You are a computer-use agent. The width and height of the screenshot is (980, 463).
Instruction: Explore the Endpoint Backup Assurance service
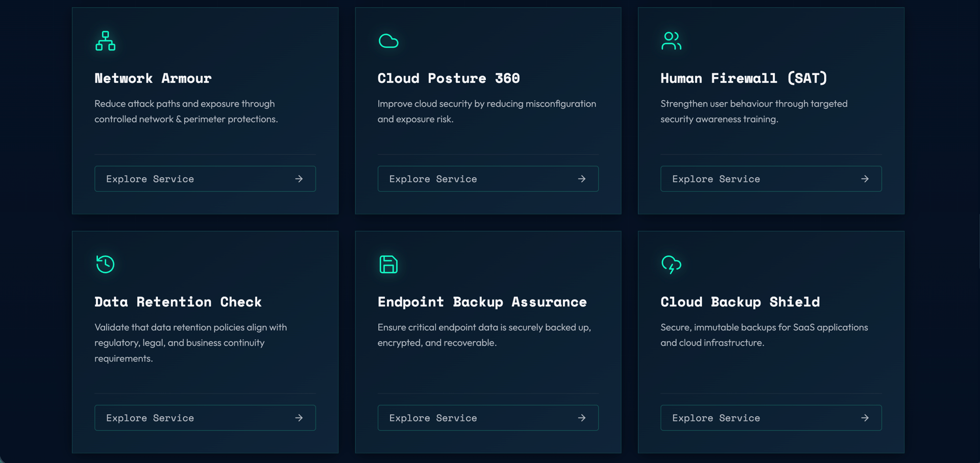pos(487,418)
